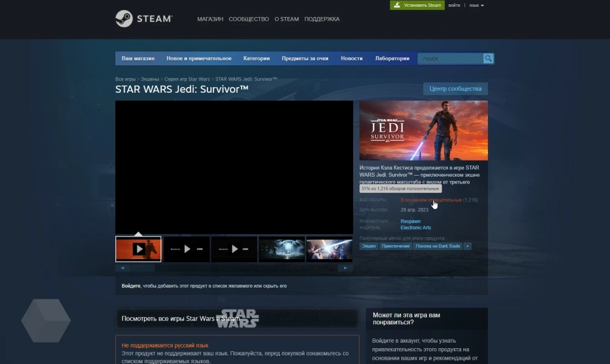The width and height of the screenshot is (610, 364).
Task: Open the язык language dropdown
Action: (x=476, y=5)
